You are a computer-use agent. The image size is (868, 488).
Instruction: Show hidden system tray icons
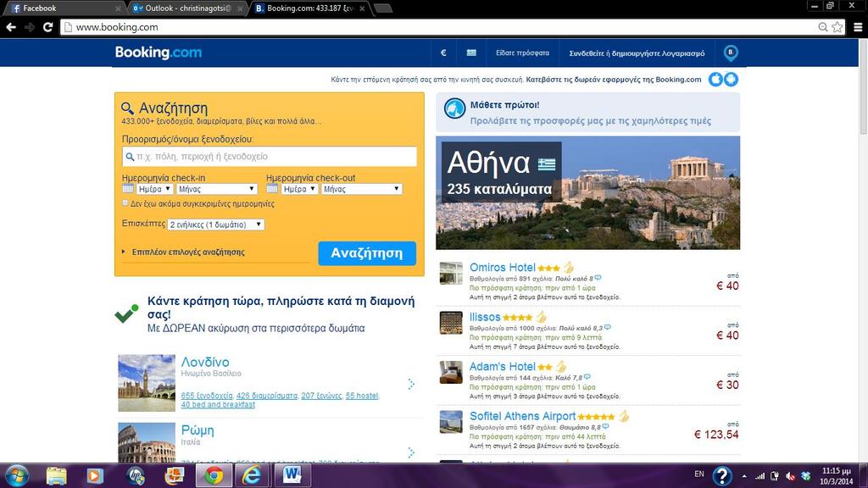click(744, 476)
